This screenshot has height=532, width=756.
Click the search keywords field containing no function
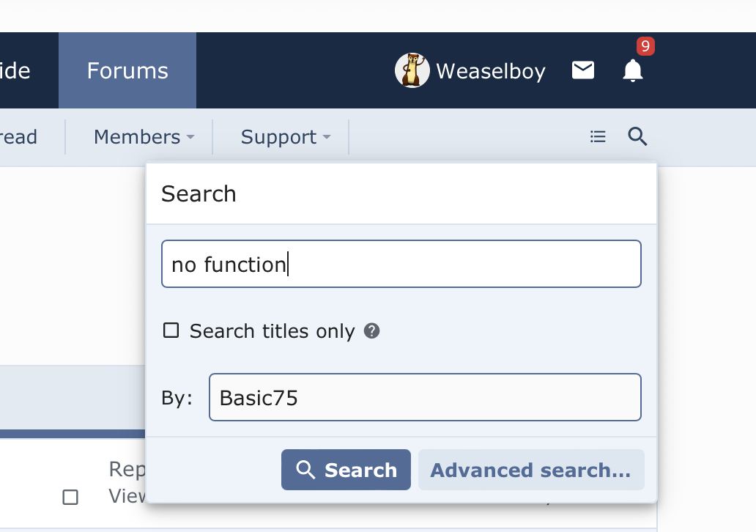pyautogui.click(x=401, y=264)
